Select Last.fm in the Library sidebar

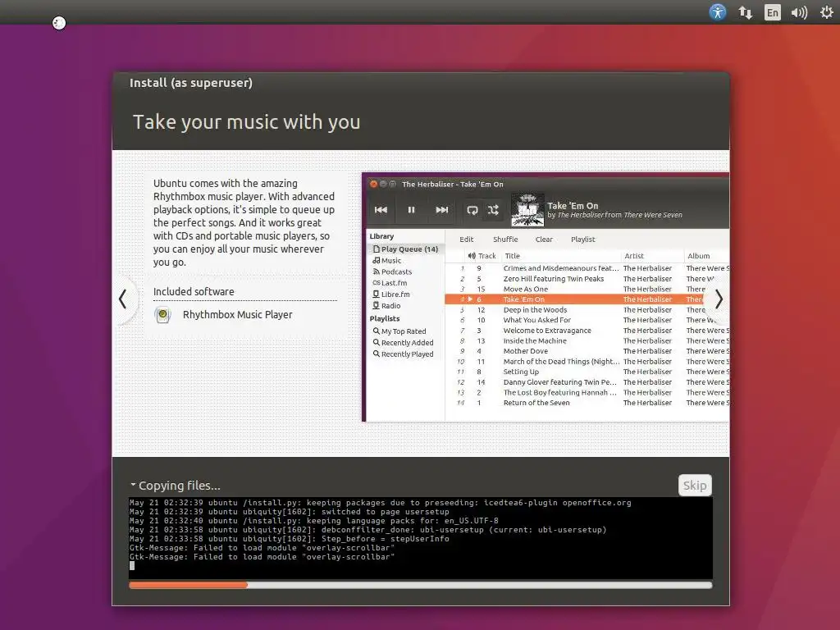(390, 283)
